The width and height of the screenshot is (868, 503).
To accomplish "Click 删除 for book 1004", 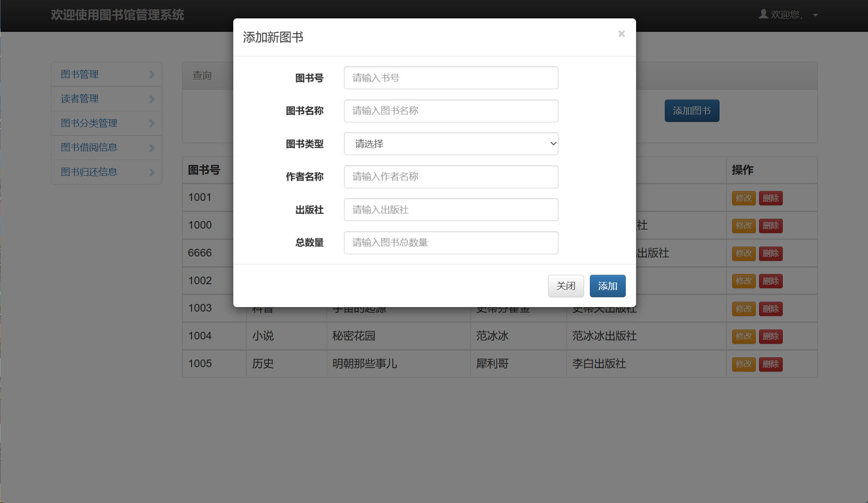I will click(771, 336).
